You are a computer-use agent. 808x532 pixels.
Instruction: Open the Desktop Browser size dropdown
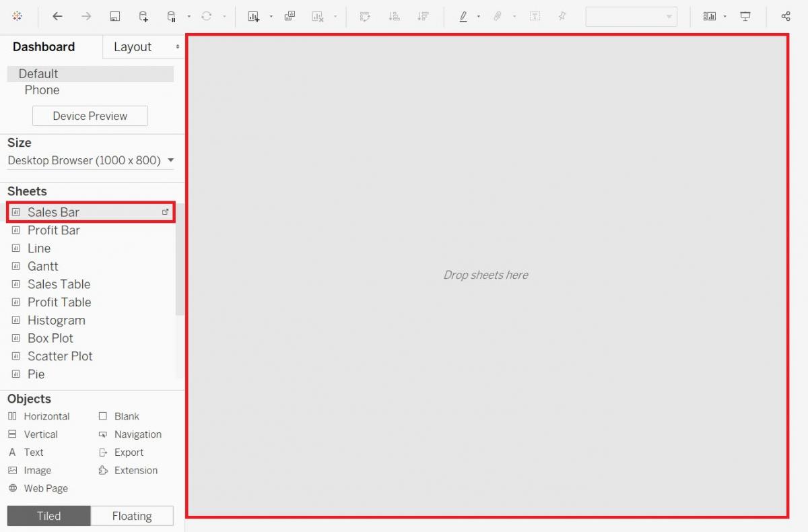tap(90, 160)
